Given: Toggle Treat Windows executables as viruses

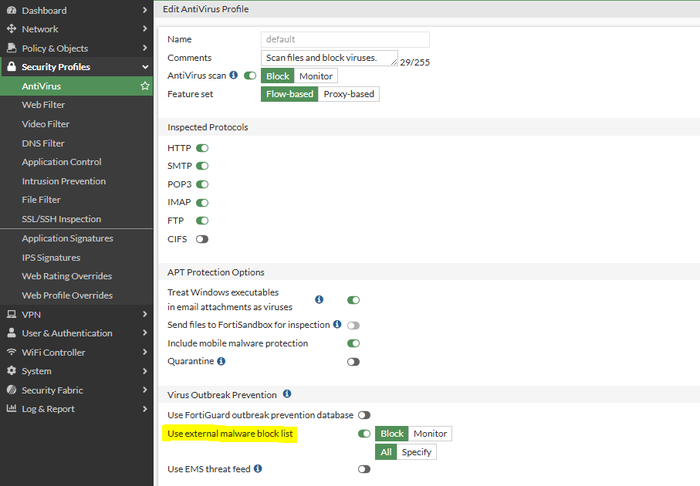Looking at the screenshot, I should pos(353,300).
